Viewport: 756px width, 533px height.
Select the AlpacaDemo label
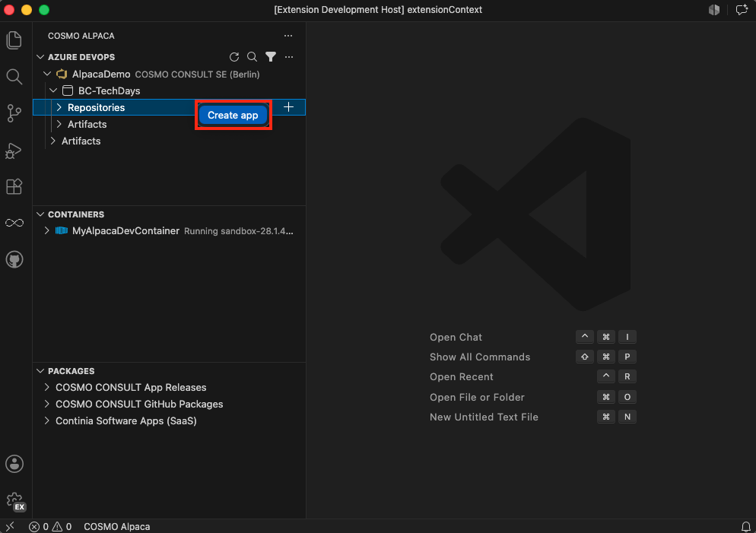101,75
